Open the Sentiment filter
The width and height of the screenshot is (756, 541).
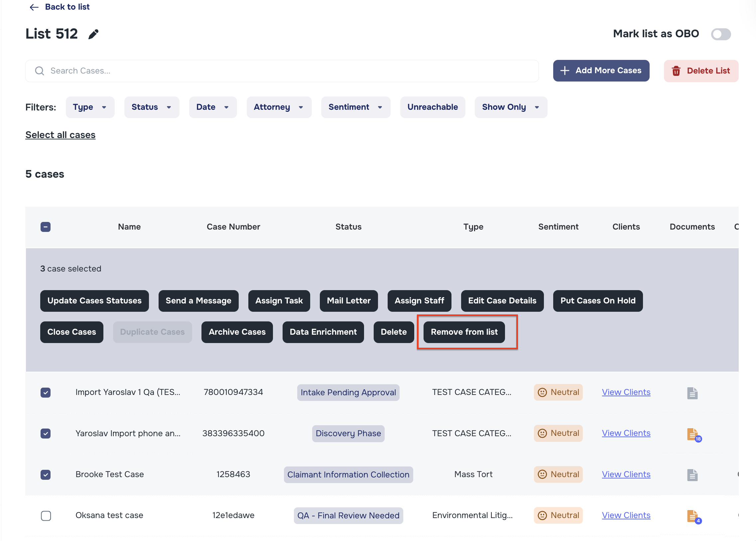click(355, 107)
